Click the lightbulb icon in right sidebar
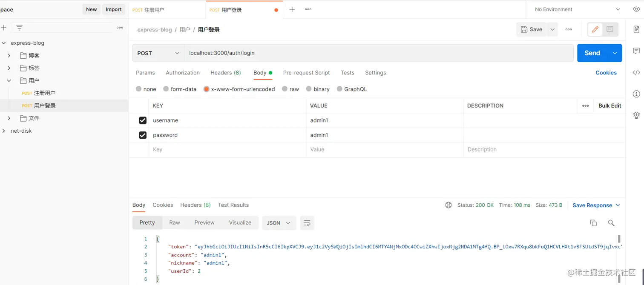Image resolution: width=644 pixels, height=285 pixels. pyautogui.click(x=636, y=115)
